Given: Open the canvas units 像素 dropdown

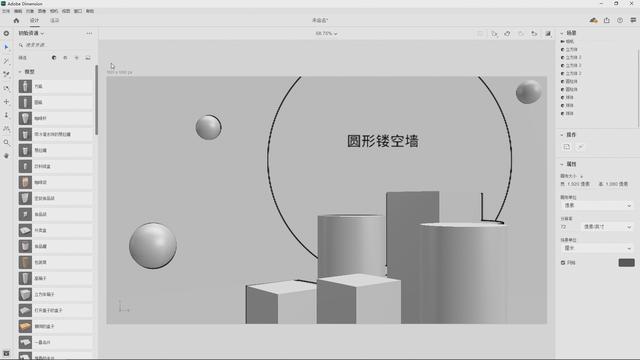Looking at the screenshot, I should coord(596,205).
